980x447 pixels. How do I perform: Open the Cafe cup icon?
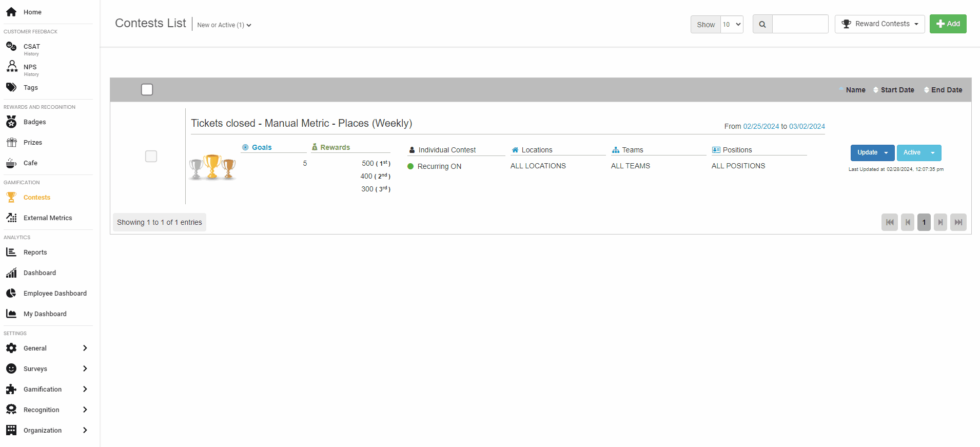click(x=11, y=163)
